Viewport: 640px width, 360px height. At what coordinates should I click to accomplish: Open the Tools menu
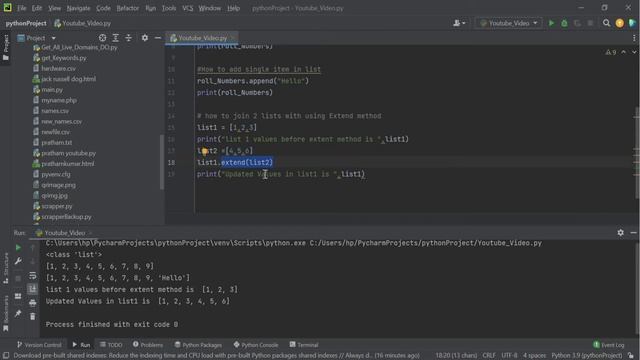[169, 8]
